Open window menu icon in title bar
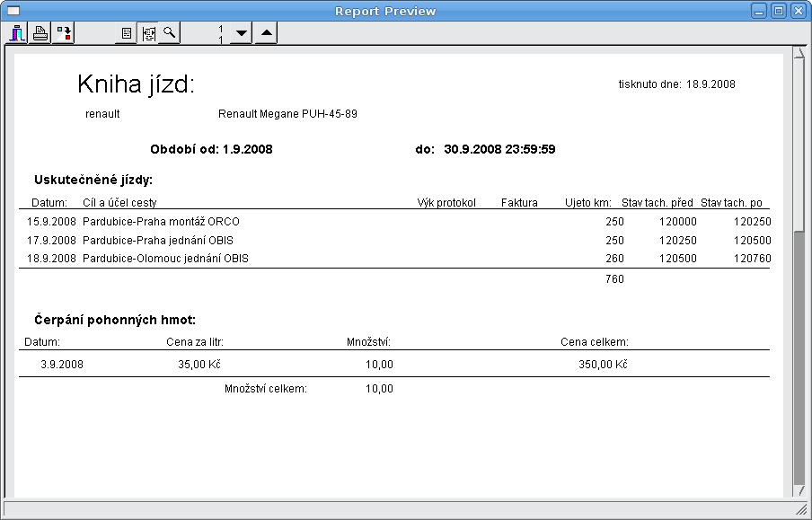Viewport: 812px width, 520px height. pyautogui.click(x=13, y=11)
